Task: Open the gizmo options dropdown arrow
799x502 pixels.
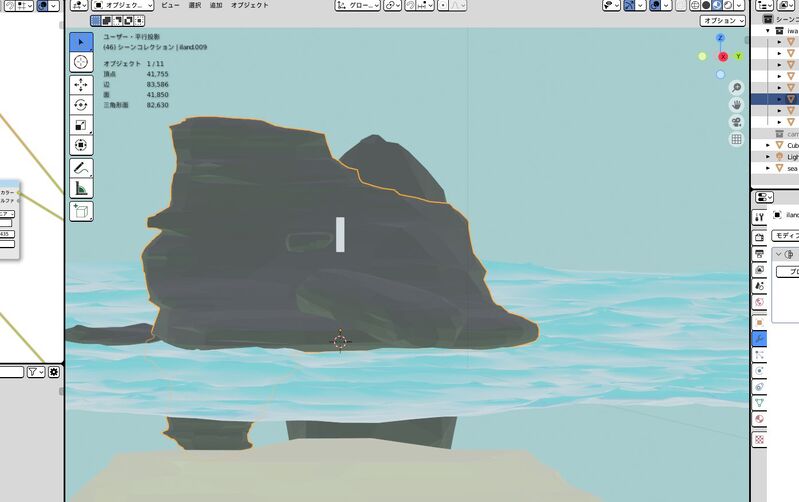Action: tap(640, 5)
